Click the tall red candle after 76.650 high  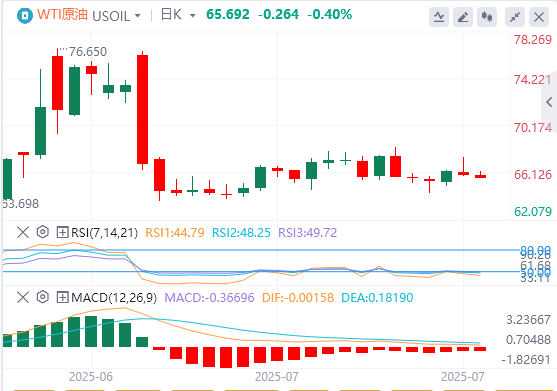pos(142,109)
